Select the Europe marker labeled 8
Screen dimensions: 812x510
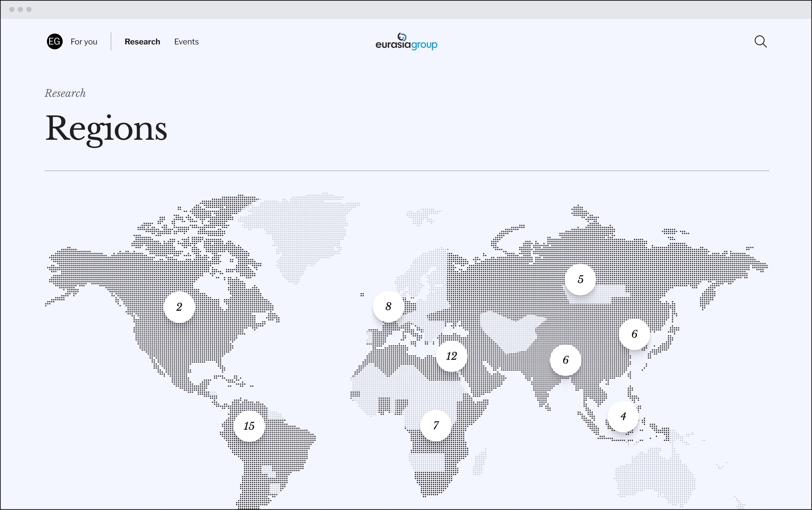(x=388, y=306)
